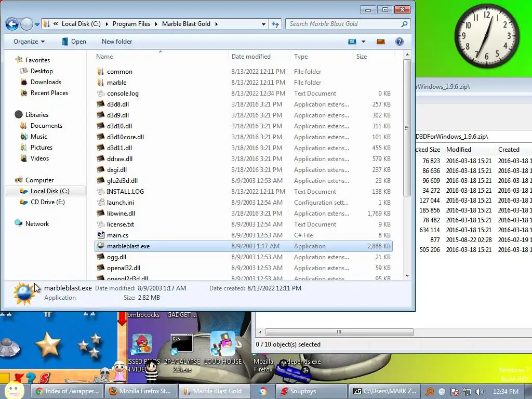This screenshot has height=399, width=532.
Task: Open 2PACALYPSE 2.3.exe desktop icon
Action: (182, 353)
